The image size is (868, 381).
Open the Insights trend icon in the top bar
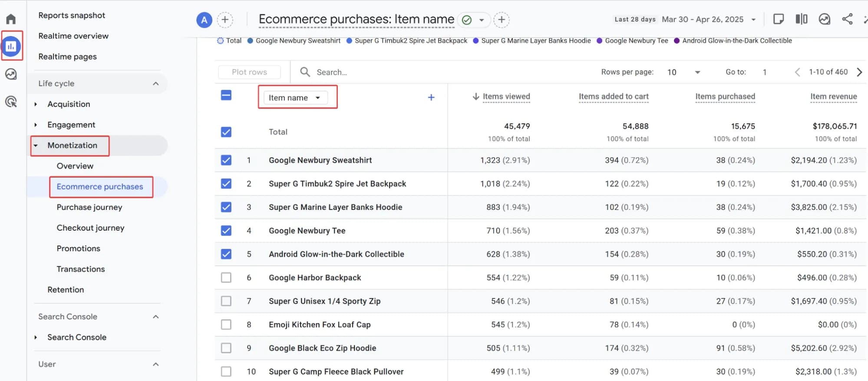click(x=824, y=19)
